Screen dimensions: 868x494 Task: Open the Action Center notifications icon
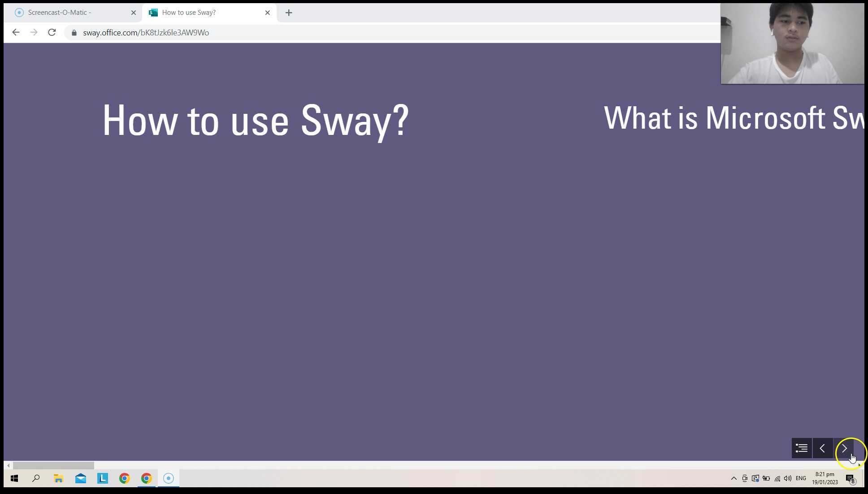point(849,478)
